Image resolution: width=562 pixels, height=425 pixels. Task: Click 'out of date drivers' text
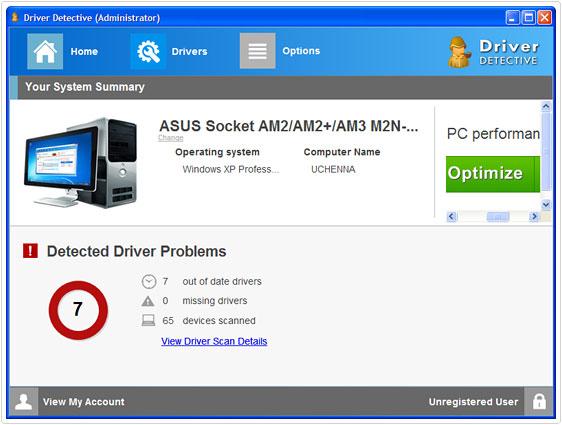coord(222,282)
